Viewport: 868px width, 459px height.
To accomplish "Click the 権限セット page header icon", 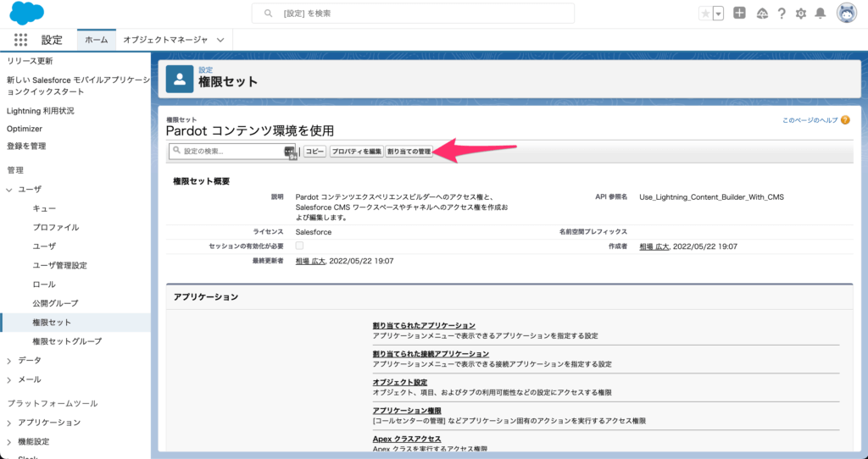I will tap(180, 79).
